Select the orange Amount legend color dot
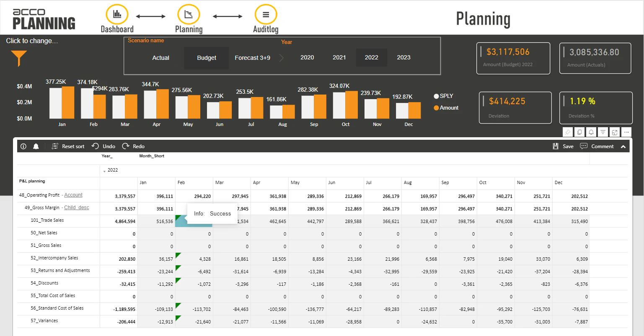Screen dimensions: 644x336 pyautogui.click(x=436, y=108)
